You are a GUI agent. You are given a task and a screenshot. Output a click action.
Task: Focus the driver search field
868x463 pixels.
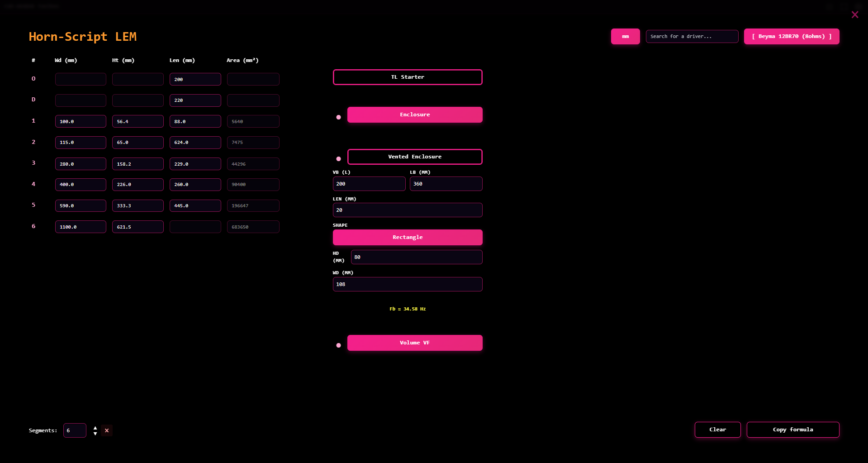[x=692, y=37]
